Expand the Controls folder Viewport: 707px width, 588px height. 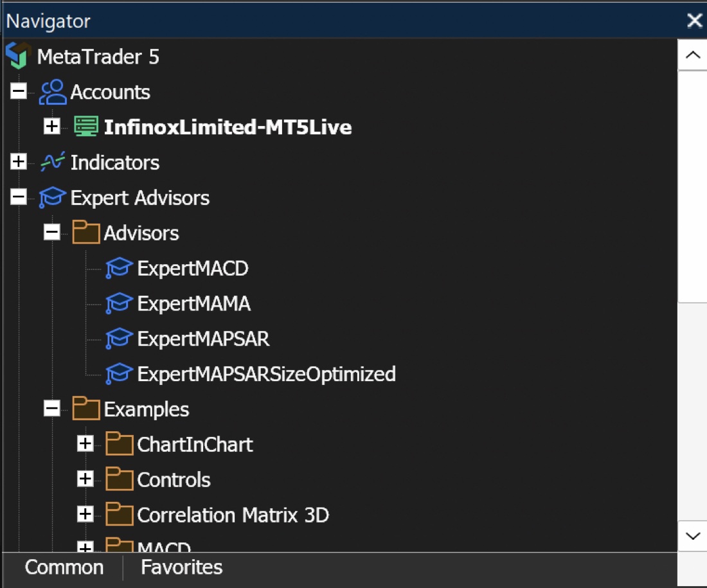[x=85, y=479]
